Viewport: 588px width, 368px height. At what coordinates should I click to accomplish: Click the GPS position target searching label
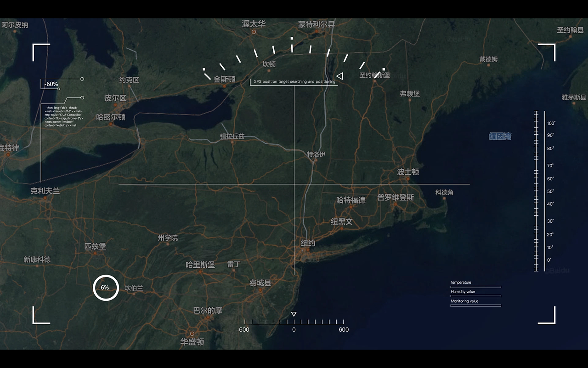pos(294,81)
